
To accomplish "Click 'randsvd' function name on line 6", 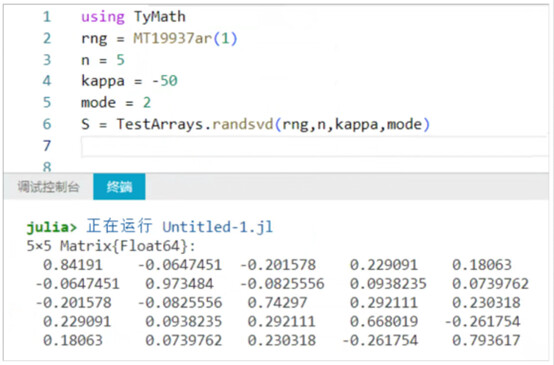I will click(x=243, y=124).
